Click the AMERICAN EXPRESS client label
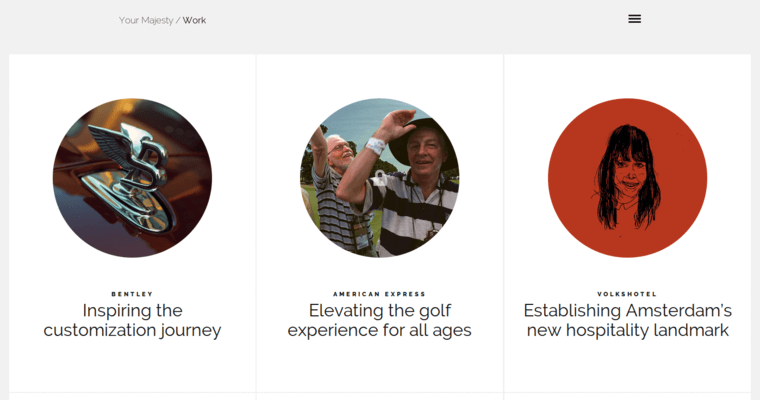 click(379, 294)
